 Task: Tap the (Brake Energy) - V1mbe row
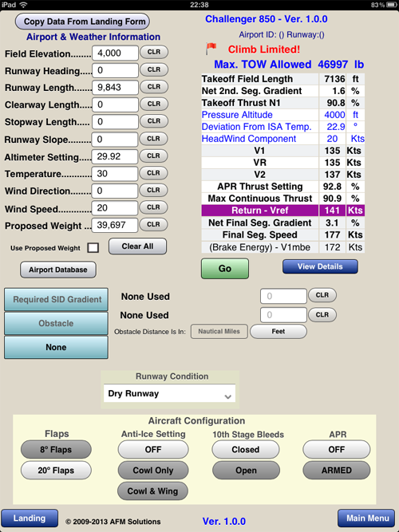(282, 247)
